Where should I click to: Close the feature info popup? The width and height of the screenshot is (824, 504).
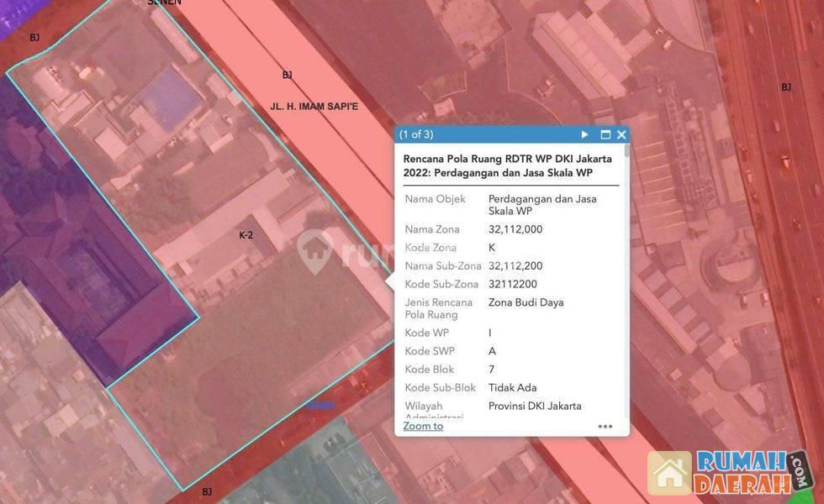coord(621,134)
